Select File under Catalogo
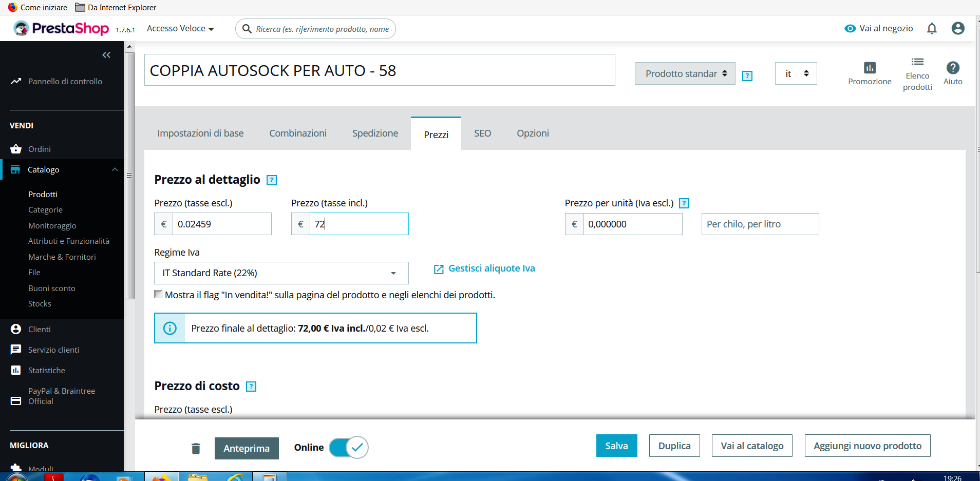The height and width of the screenshot is (481, 980). 34,273
